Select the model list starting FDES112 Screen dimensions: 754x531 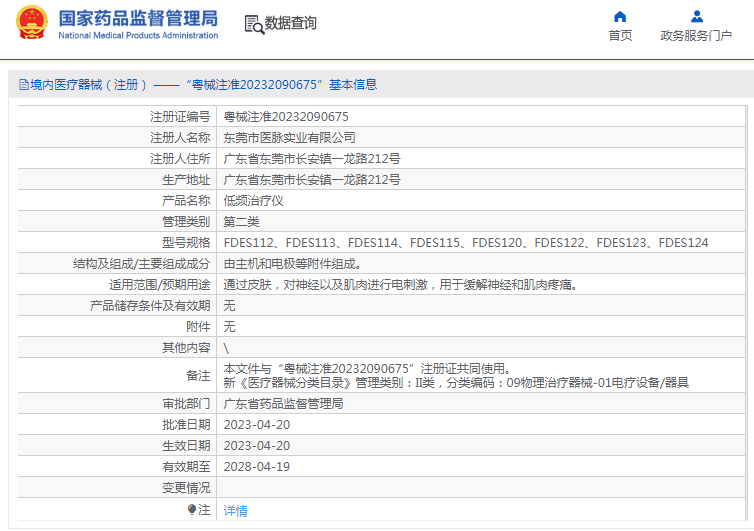tap(465, 243)
